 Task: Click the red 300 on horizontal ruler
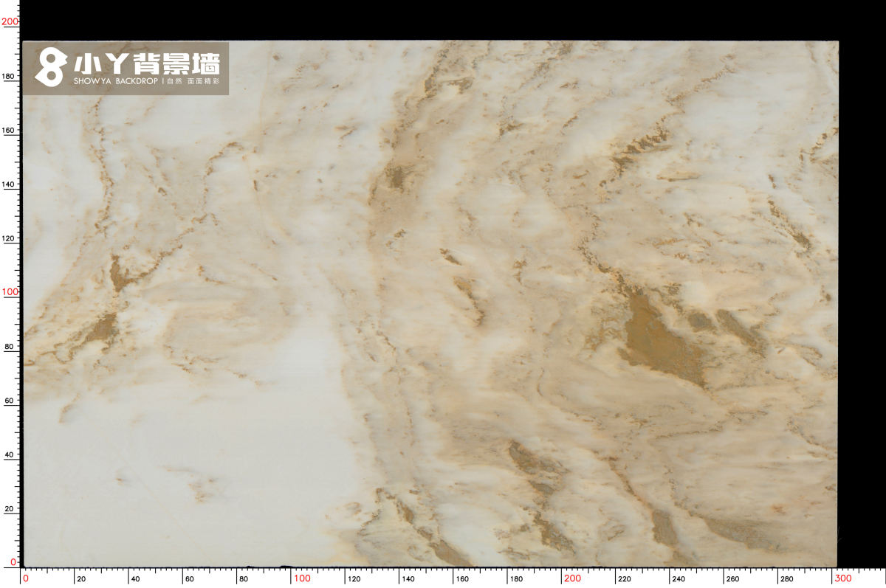tap(842, 578)
